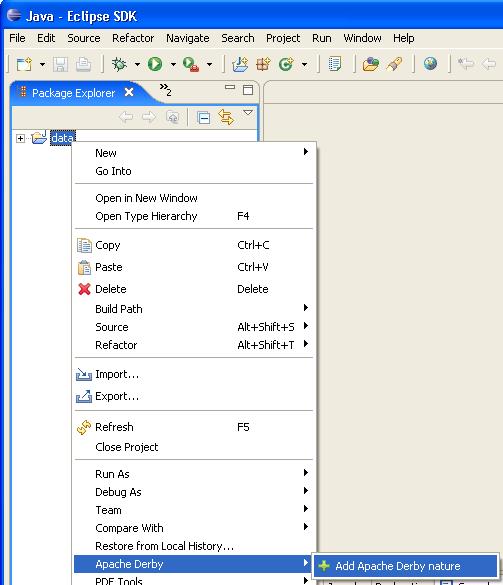503x585 pixels.
Task: Choose Go Into in the context menu
Action: (x=194, y=171)
